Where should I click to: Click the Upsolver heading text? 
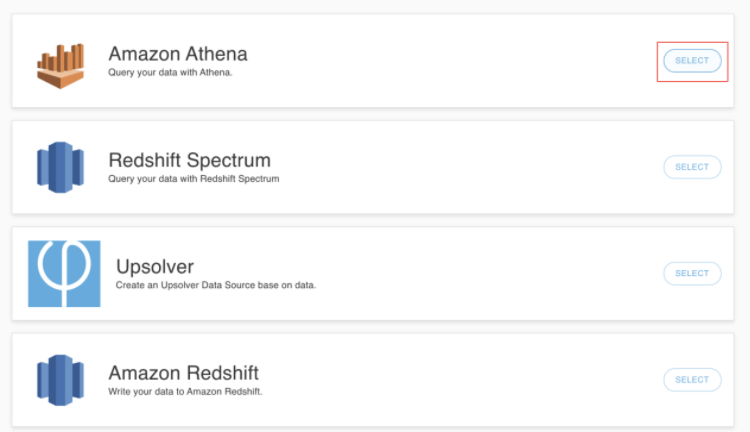[x=155, y=266]
